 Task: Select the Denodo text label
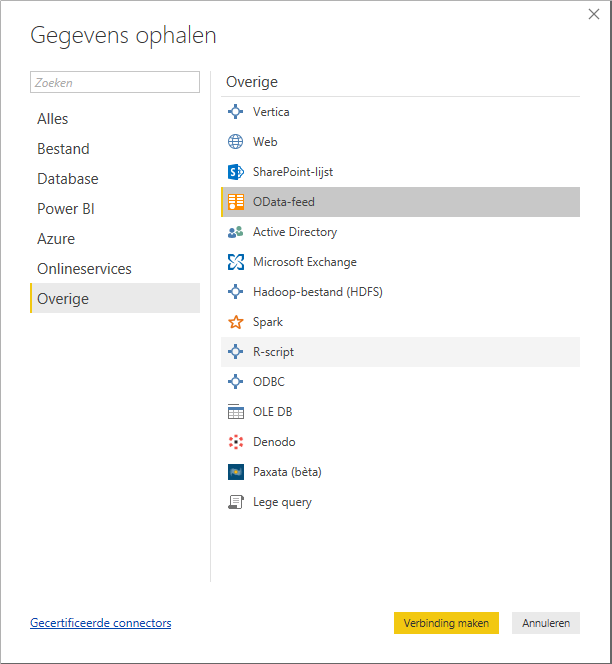(x=274, y=442)
